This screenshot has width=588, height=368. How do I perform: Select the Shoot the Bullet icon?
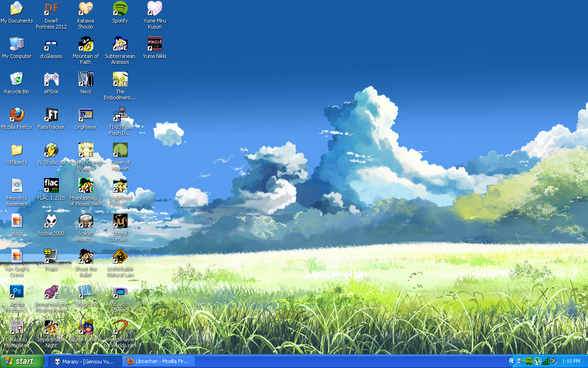click(x=86, y=256)
